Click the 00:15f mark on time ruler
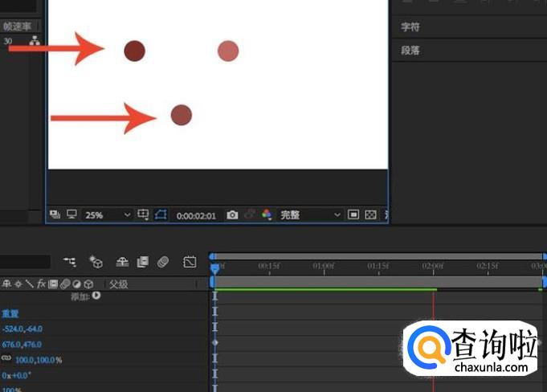The width and height of the screenshot is (547, 392). click(269, 267)
